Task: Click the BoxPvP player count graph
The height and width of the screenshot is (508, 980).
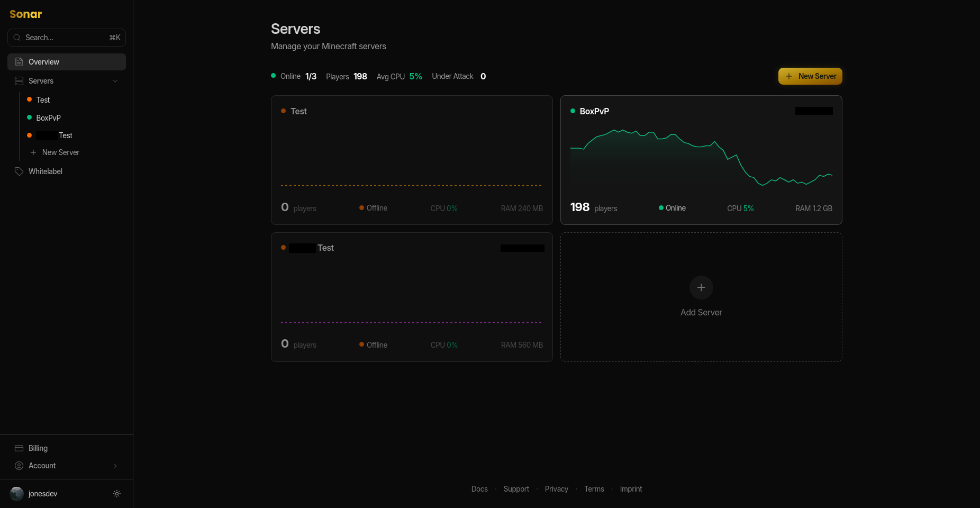Action: (x=701, y=159)
